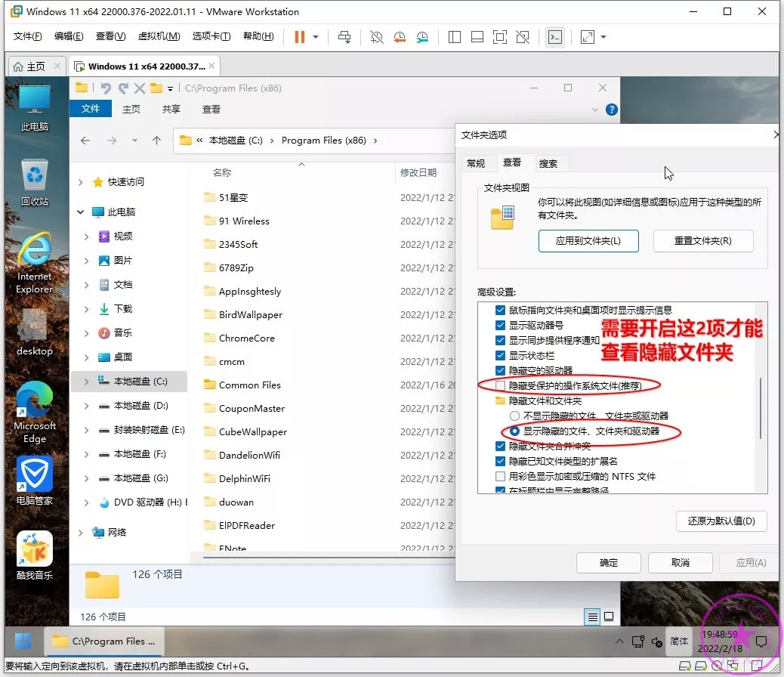Check 隐藏受保护的操作系统文件(推荐) checkbox

tap(500, 386)
